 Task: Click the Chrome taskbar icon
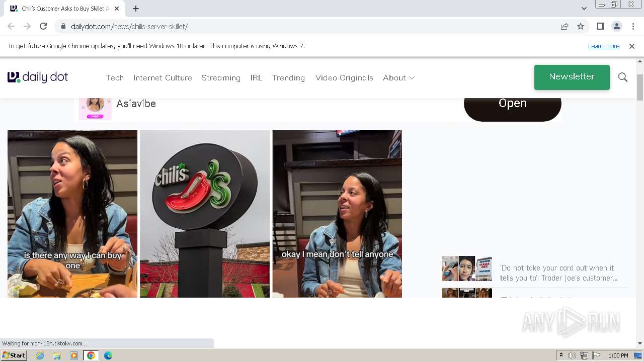click(x=91, y=355)
